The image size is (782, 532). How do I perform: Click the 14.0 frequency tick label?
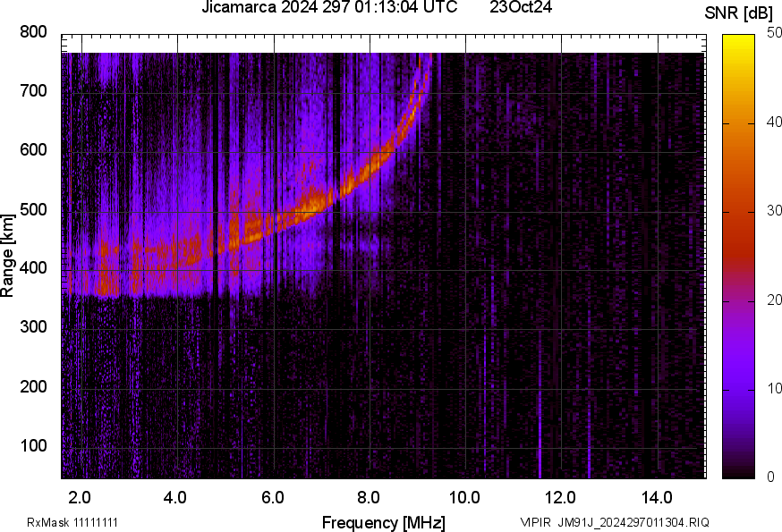pos(657,497)
